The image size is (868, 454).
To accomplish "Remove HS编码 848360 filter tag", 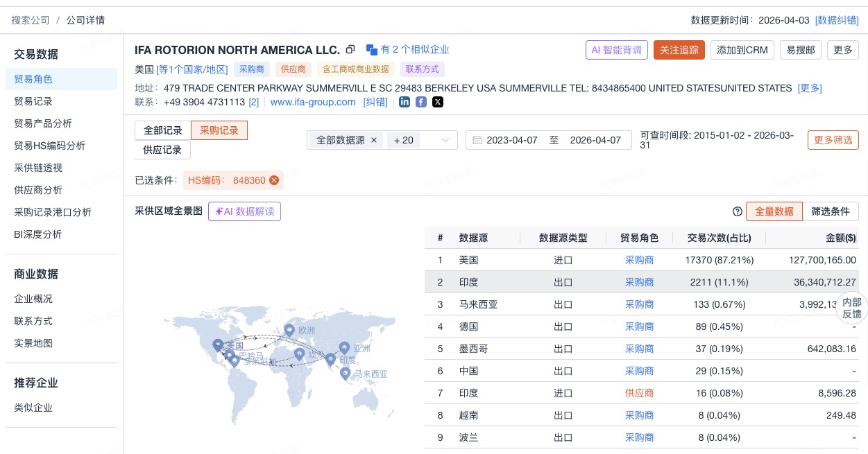I will click(x=274, y=180).
